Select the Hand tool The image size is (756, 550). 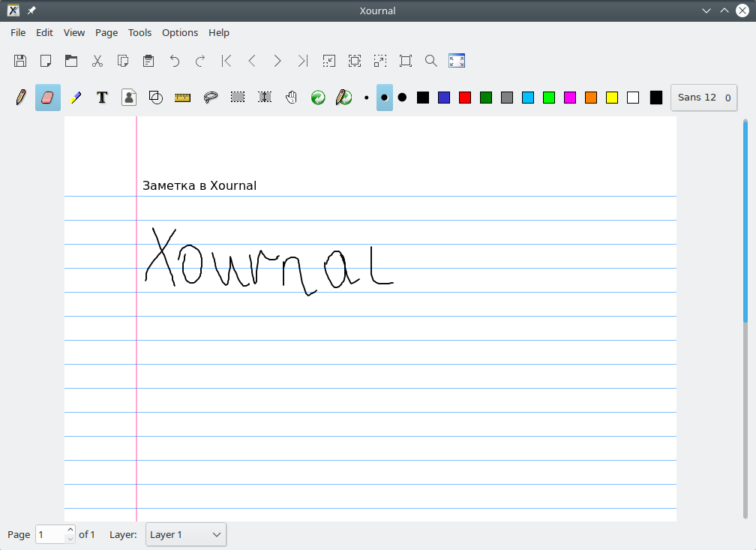291,98
